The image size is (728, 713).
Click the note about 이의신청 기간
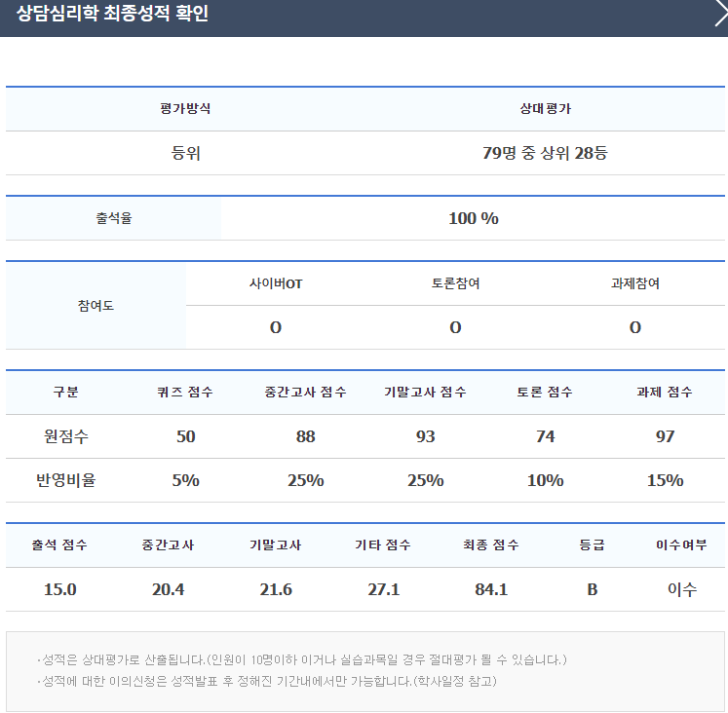click(267, 681)
